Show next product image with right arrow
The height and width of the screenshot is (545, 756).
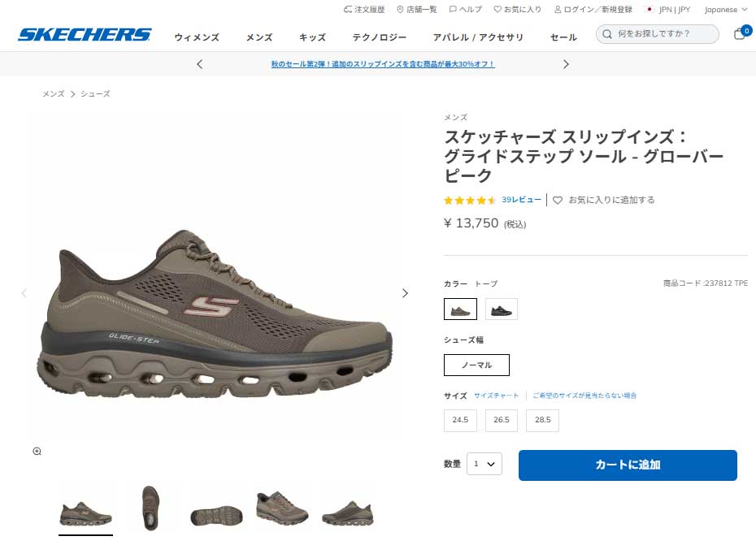[x=405, y=293]
